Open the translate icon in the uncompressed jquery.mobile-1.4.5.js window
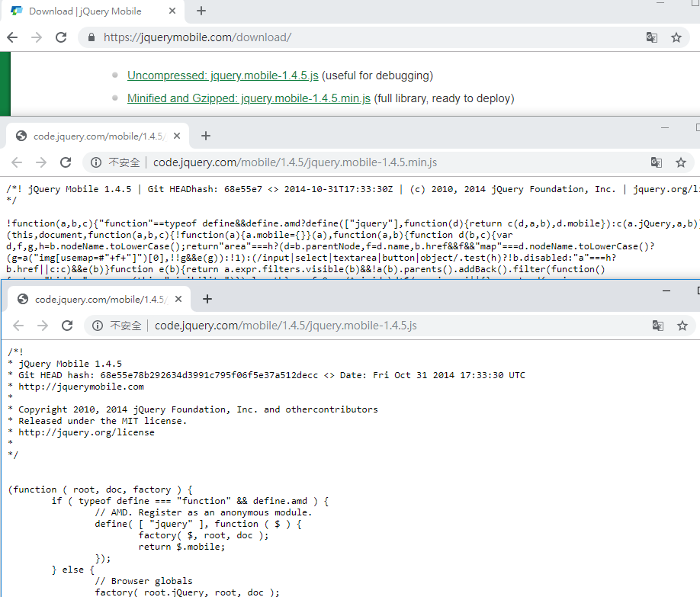 click(657, 326)
